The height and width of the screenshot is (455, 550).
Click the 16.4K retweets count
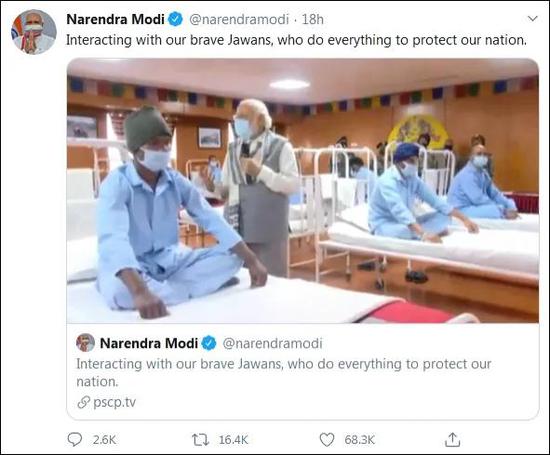(x=233, y=440)
